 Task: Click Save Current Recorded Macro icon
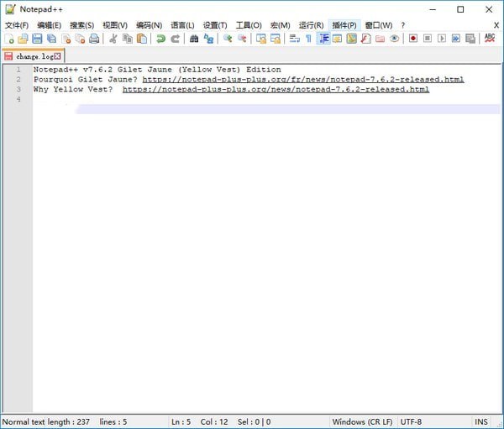tap(470, 39)
